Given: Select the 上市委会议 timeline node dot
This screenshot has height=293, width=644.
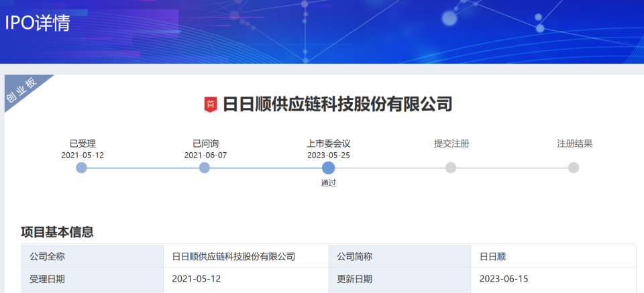Looking at the screenshot, I should 328,168.
